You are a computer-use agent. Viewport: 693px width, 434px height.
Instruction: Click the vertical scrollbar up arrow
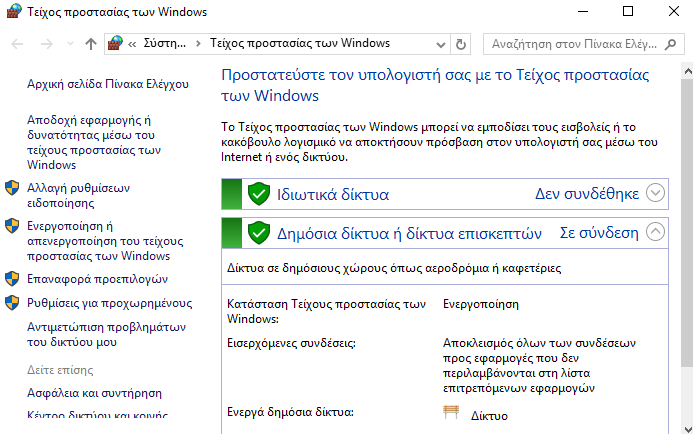pyautogui.click(x=687, y=71)
